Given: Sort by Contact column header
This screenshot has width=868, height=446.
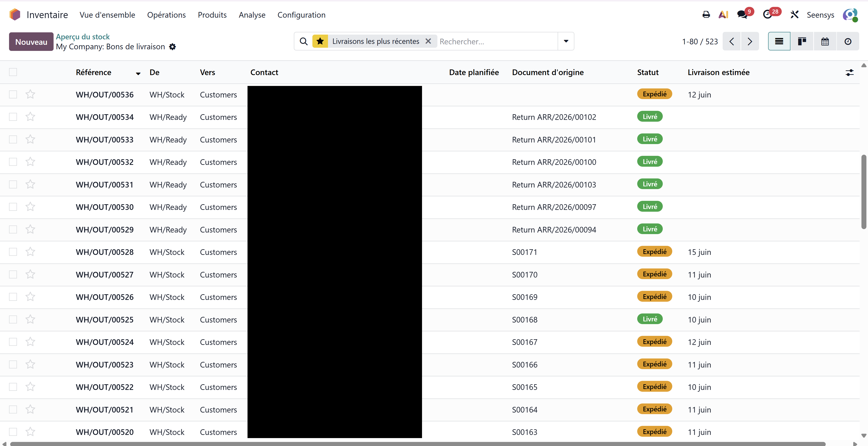Looking at the screenshot, I should point(264,72).
